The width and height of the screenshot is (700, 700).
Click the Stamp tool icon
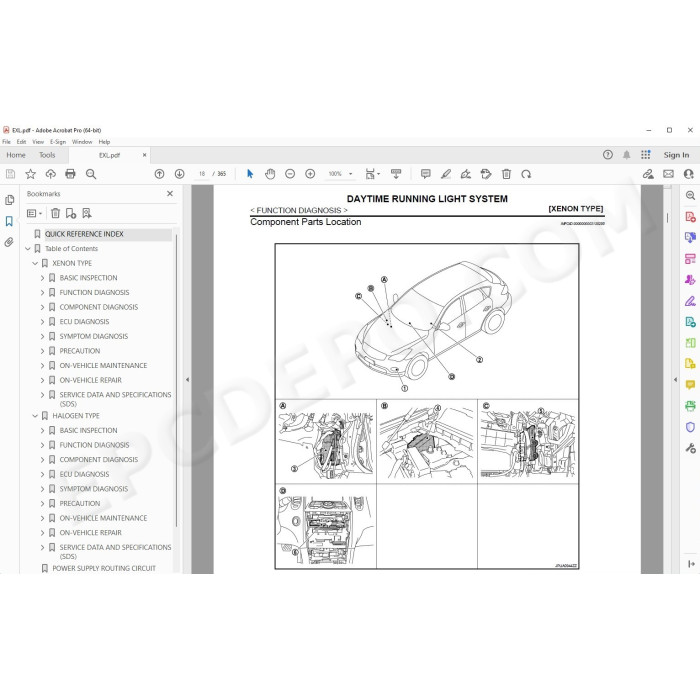tap(486, 174)
